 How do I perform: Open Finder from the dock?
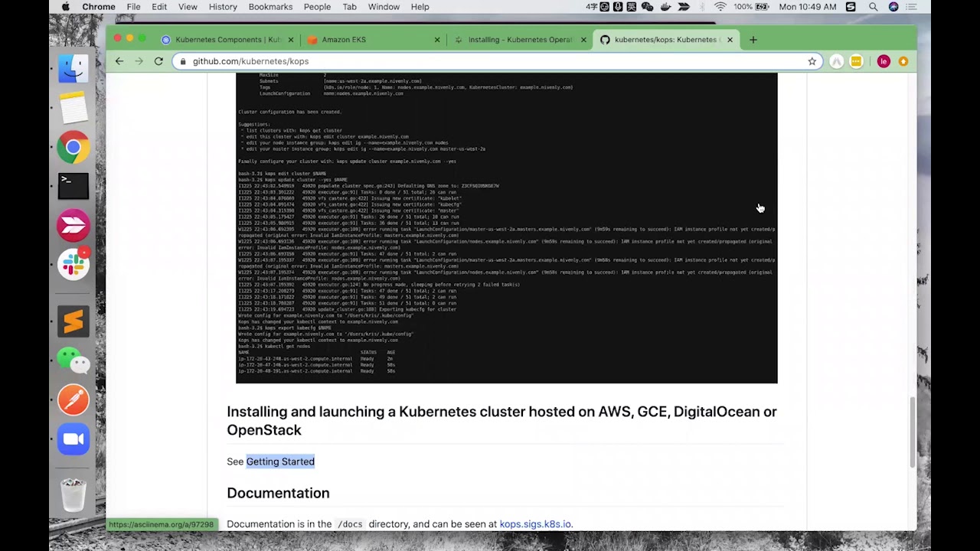click(x=73, y=69)
